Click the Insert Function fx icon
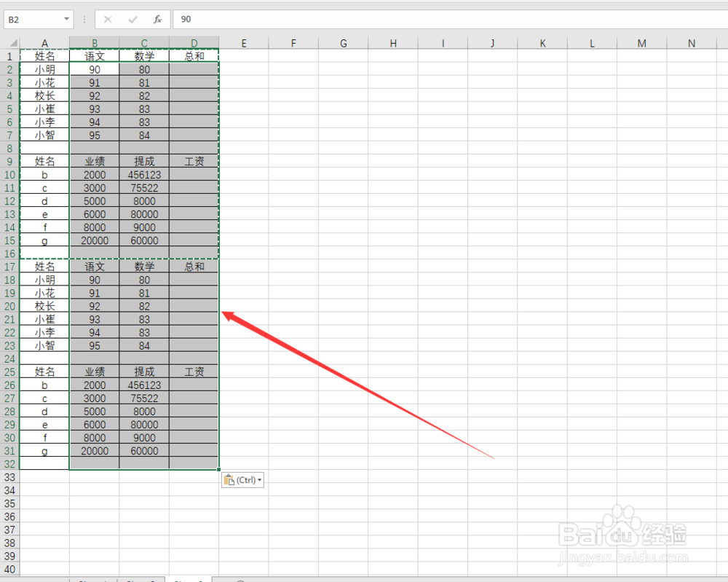 click(x=157, y=20)
